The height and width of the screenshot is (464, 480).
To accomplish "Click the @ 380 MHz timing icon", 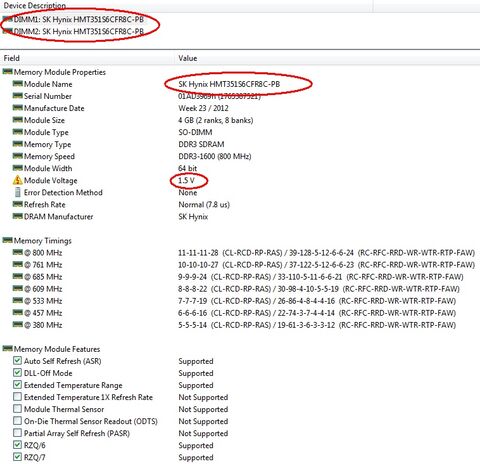I will [18, 324].
